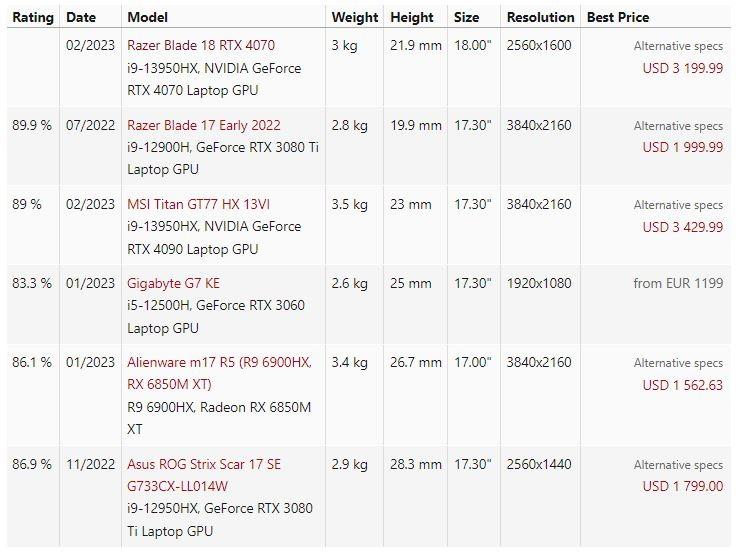The image size is (740, 557).
Task: Click the USD 3 199.99 price link
Action: pos(682,68)
